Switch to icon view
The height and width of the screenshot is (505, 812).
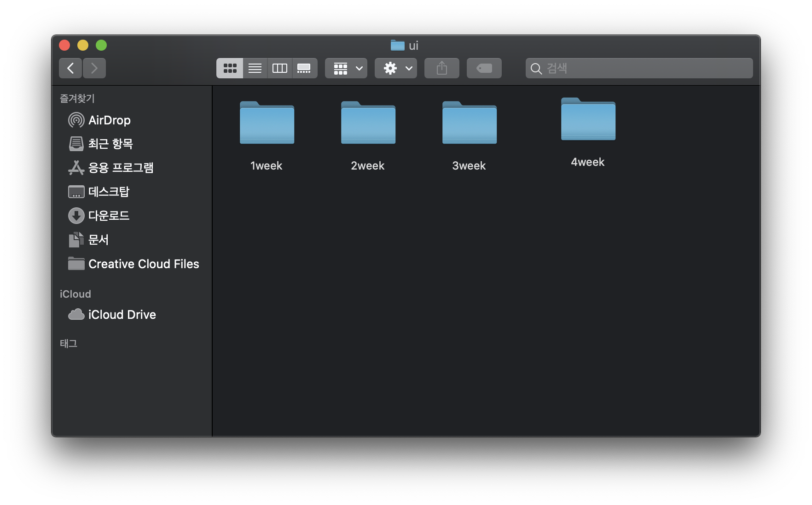point(230,68)
